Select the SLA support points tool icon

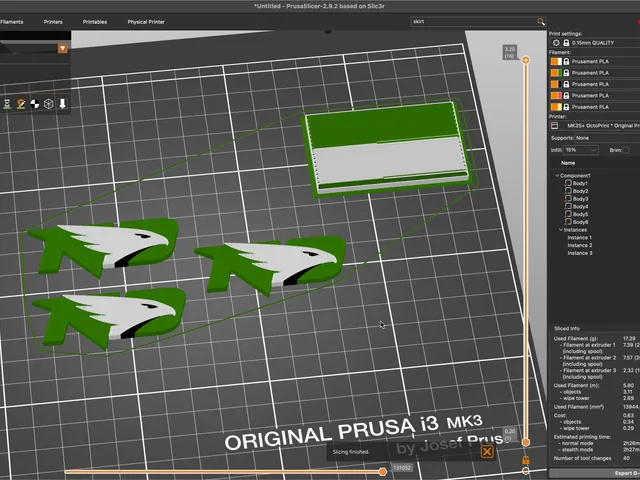point(7,104)
